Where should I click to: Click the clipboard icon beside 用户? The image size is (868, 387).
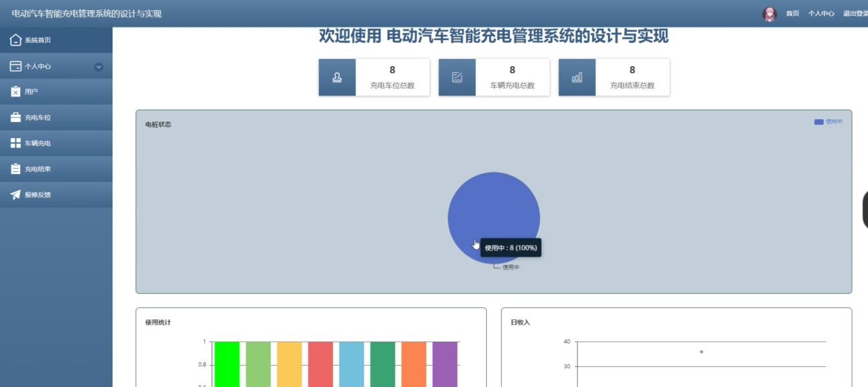pyautogui.click(x=15, y=92)
